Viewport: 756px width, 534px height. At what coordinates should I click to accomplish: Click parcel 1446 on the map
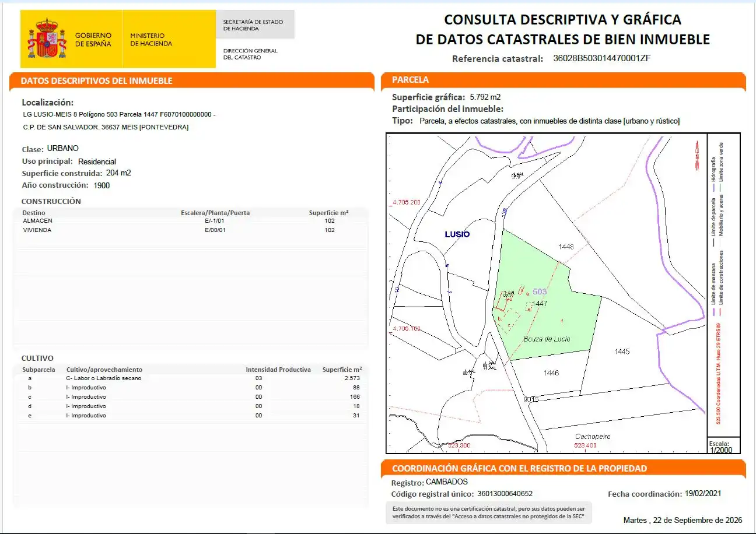coord(551,373)
